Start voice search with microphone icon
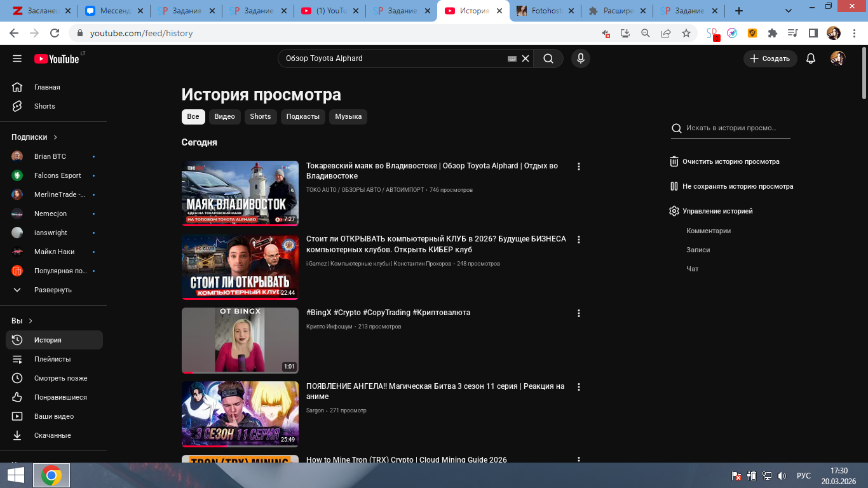The image size is (868, 488). click(x=580, y=58)
